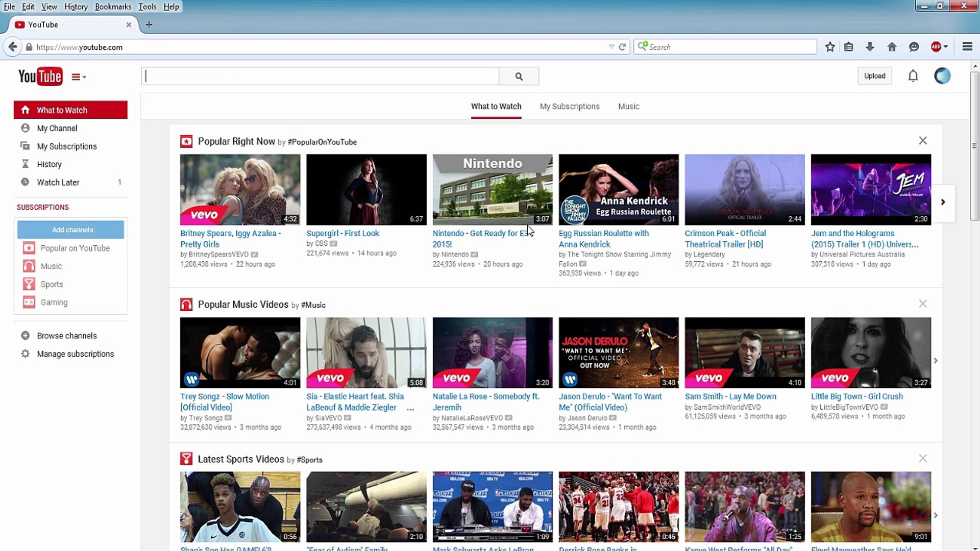Open History from the sidebar
This screenshot has width=980, height=551.
(49, 164)
